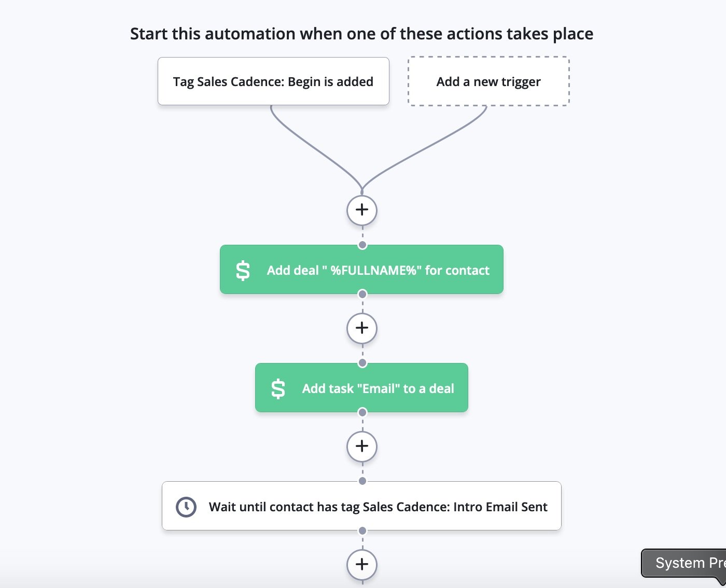Click the dashed border trigger placeholder
This screenshot has height=588, width=726.
(x=488, y=81)
